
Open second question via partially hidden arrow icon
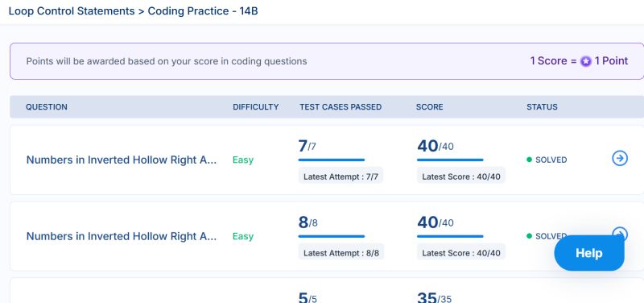620,232
